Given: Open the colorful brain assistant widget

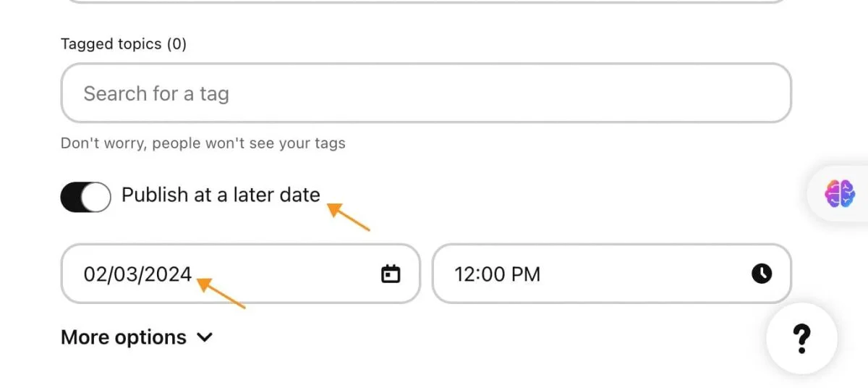Looking at the screenshot, I should pos(840,193).
